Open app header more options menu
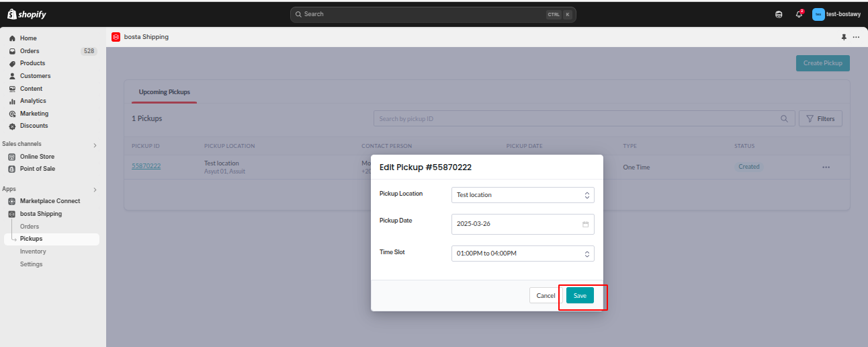Image resolution: width=868 pixels, height=347 pixels. pyautogui.click(x=856, y=37)
